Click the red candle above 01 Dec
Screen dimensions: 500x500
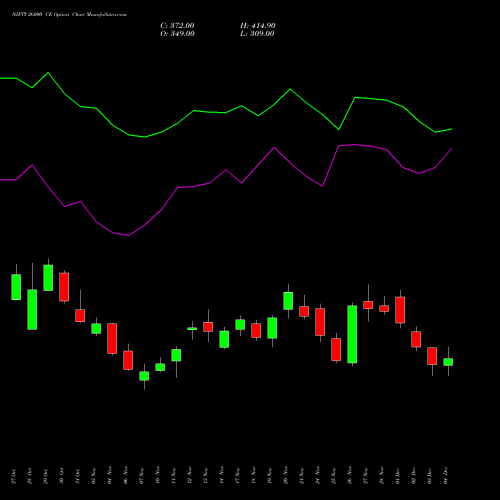click(x=400, y=310)
